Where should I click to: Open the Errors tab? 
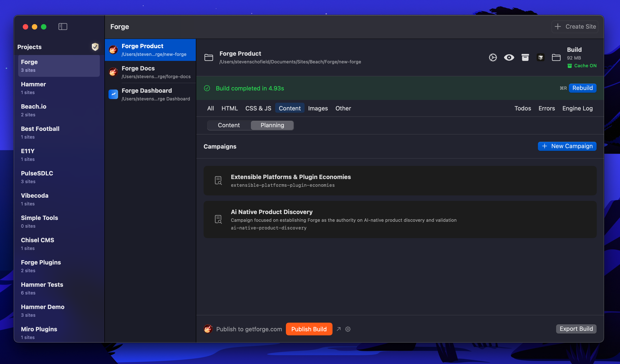pyautogui.click(x=547, y=108)
